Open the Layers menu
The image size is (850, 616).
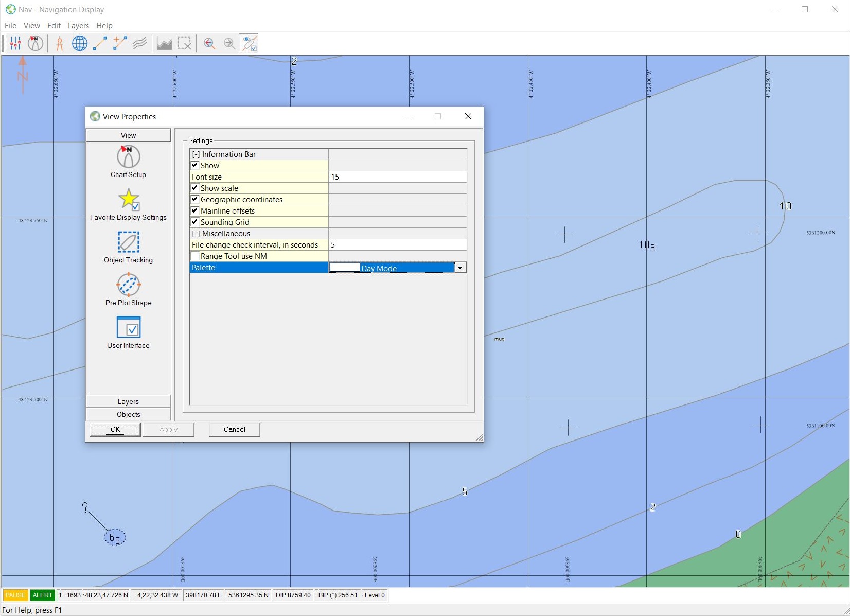click(x=78, y=26)
